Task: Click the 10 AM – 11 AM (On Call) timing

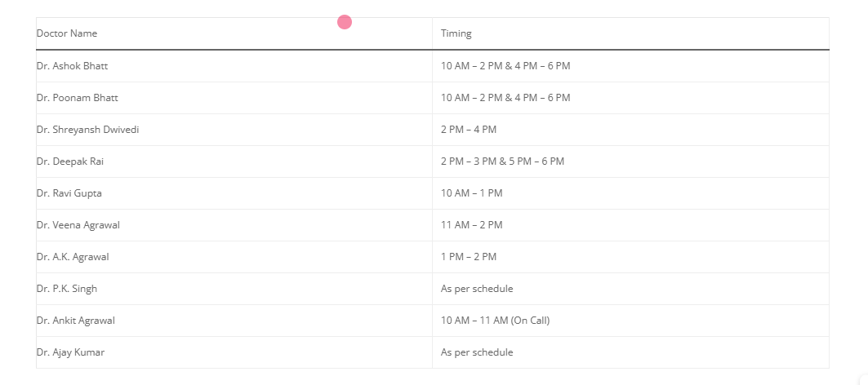Action: 495,320
